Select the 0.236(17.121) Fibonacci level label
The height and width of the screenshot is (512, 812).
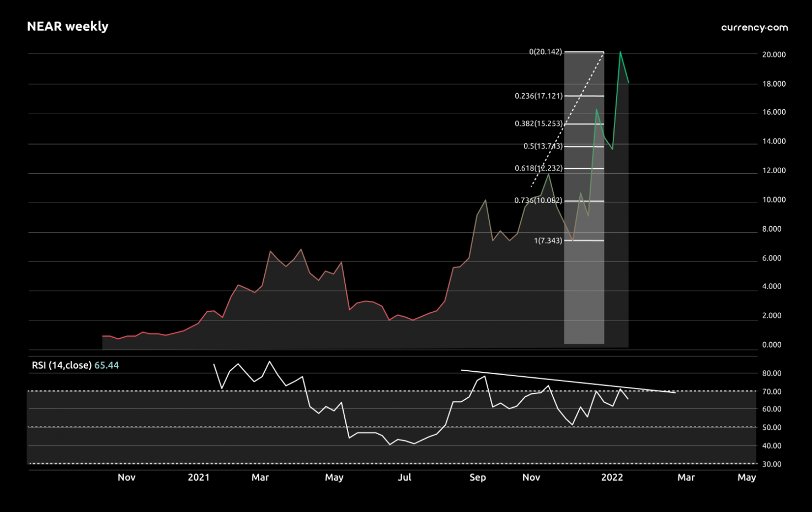[x=538, y=96]
